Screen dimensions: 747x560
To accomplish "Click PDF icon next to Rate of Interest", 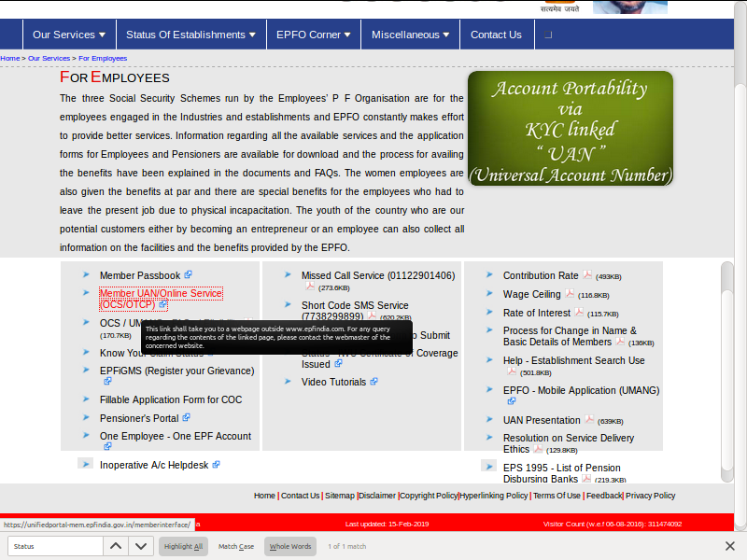I will (579, 313).
